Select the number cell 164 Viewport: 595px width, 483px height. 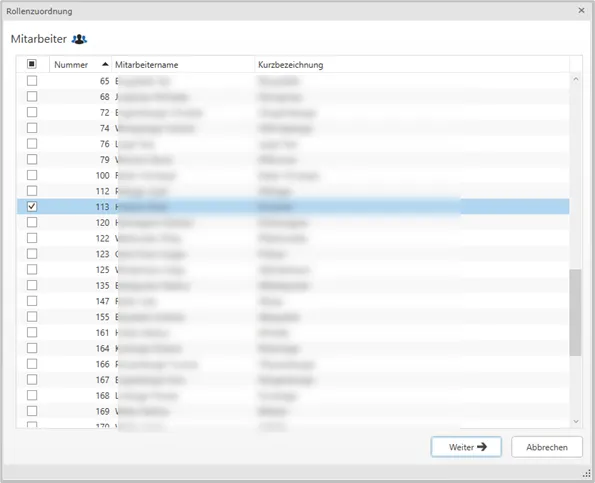coord(102,349)
